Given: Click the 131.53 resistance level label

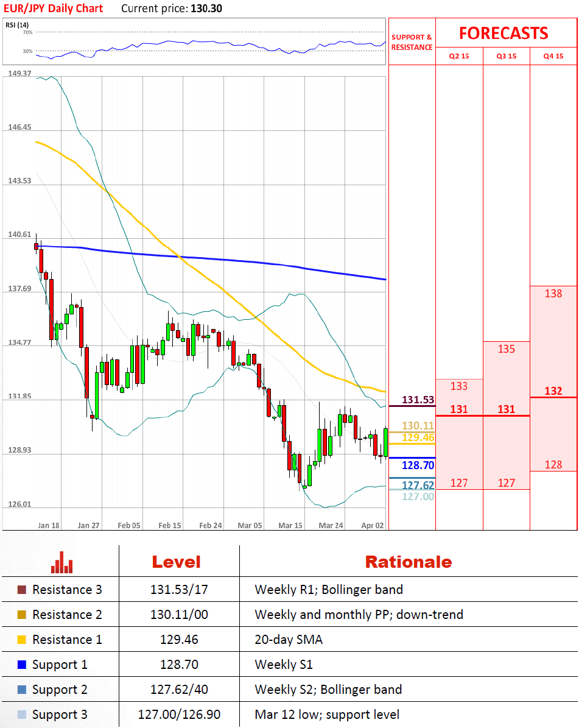Looking at the screenshot, I should (x=418, y=400).
